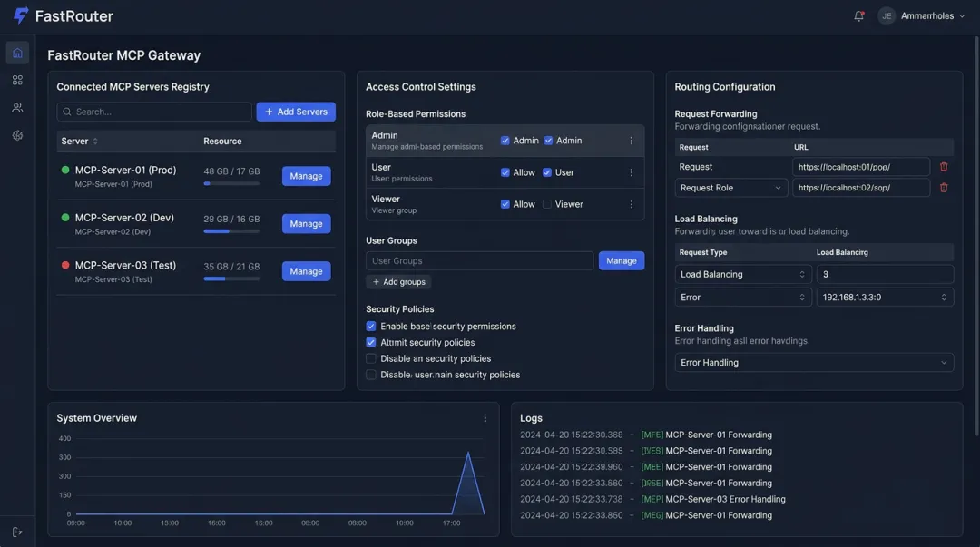Open Viewer role more-options menu
This screenshot has height=547, width=980.
coord(632,204)
